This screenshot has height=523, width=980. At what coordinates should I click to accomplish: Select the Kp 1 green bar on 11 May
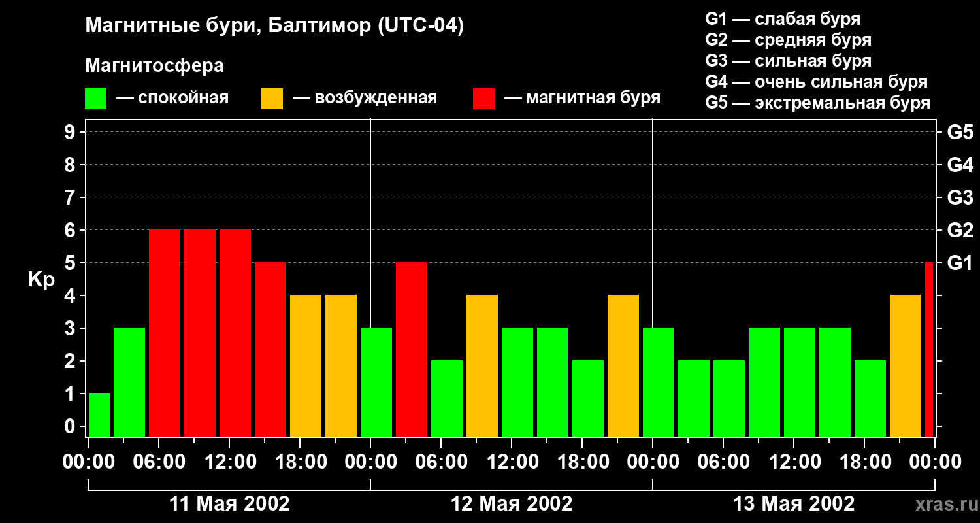coord(99,414)
